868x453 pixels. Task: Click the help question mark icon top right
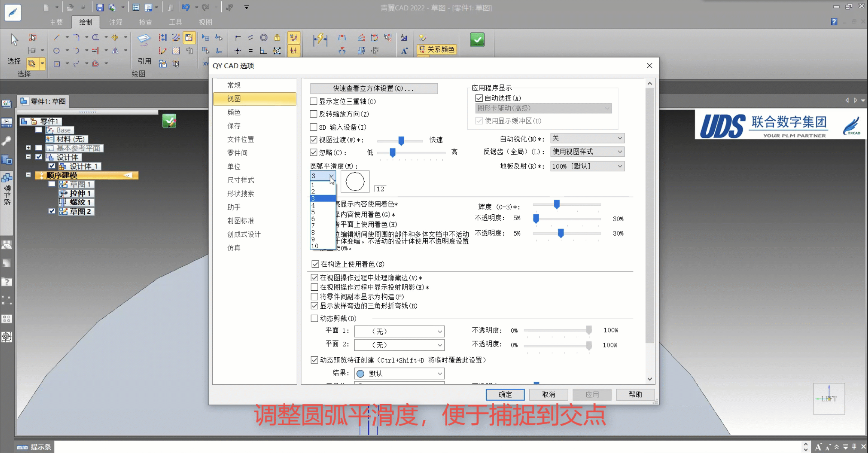(x=834, y=22)
